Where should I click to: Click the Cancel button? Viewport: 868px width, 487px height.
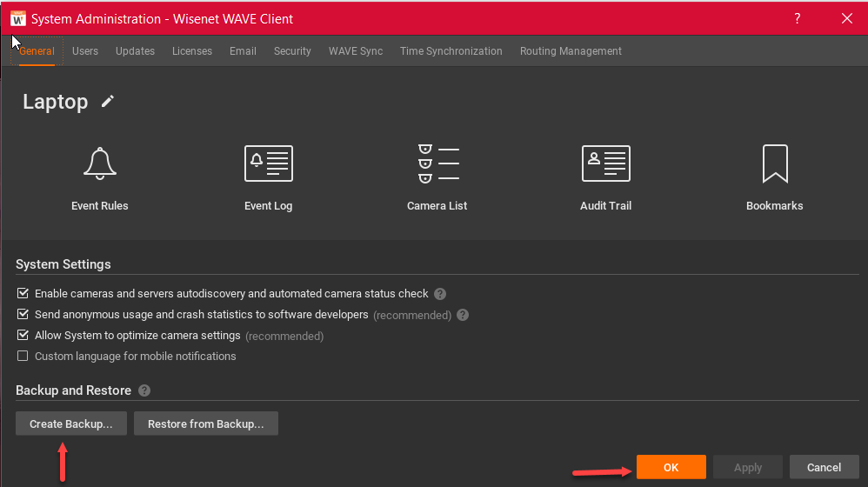(x=825, y=467)
